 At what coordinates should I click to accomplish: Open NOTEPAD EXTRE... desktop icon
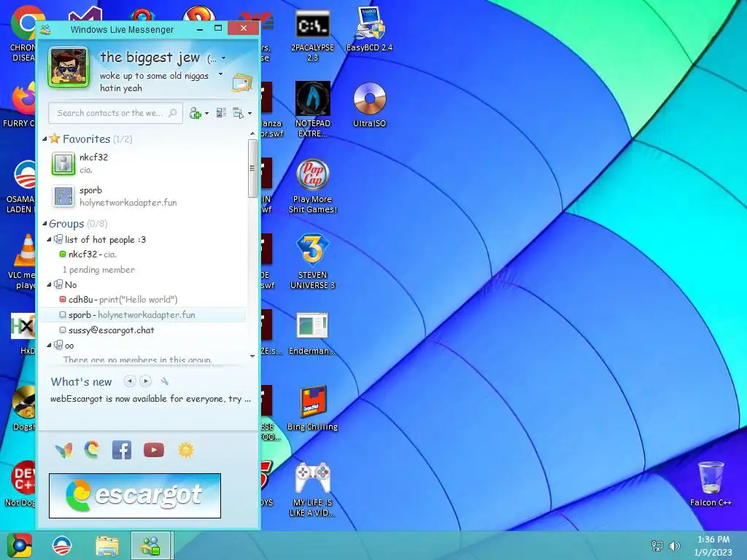(x=312, y=109)
